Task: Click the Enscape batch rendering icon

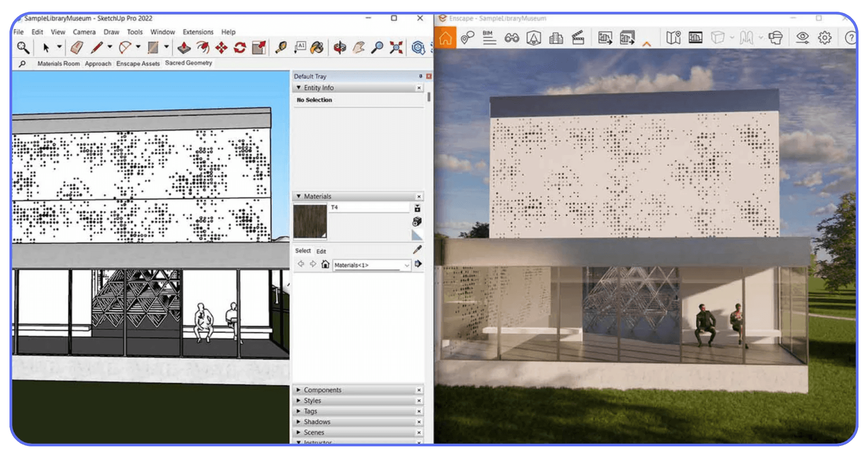Action: tap(627, 38)
